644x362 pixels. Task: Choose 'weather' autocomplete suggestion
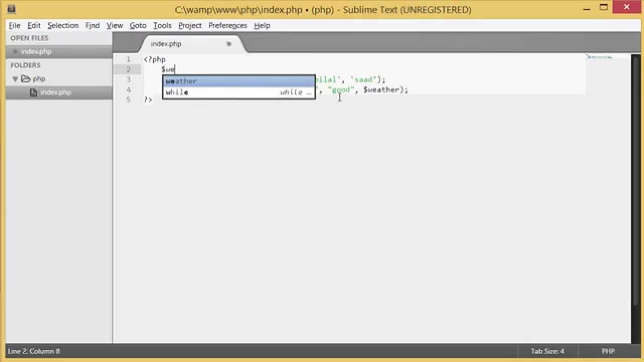(239, 81)
